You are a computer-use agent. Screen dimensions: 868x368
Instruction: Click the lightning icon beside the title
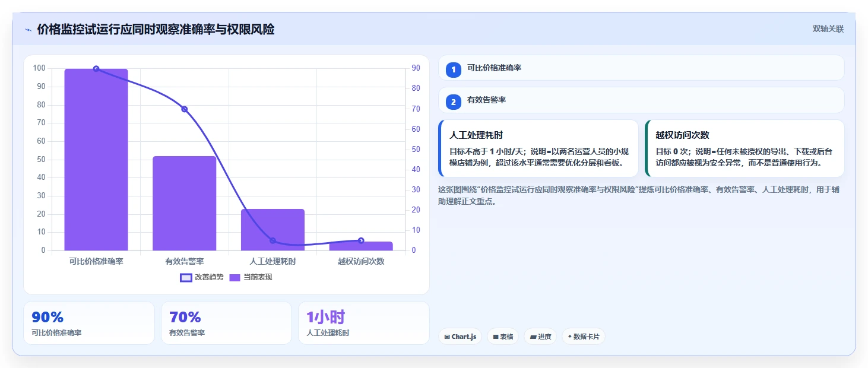(28, 30)
